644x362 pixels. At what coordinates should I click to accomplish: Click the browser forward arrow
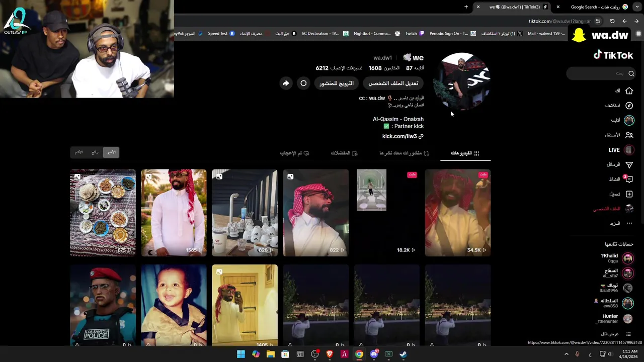[636, 21]
